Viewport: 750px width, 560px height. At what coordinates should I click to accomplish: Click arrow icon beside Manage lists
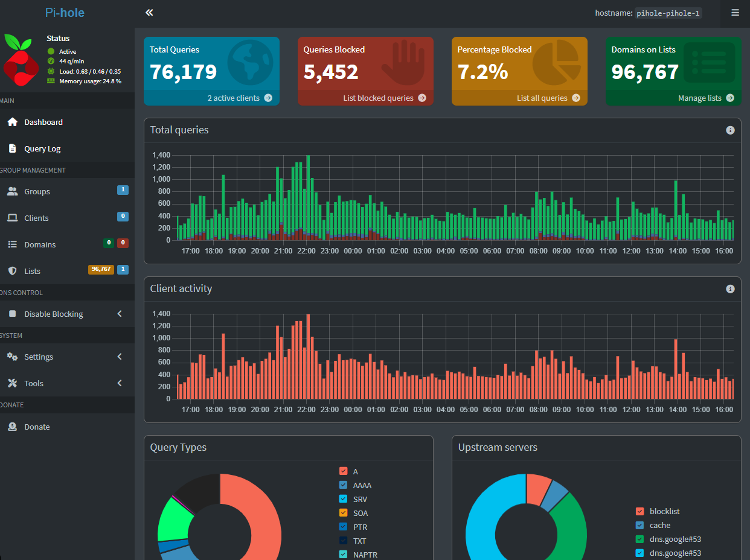(729, 98)
